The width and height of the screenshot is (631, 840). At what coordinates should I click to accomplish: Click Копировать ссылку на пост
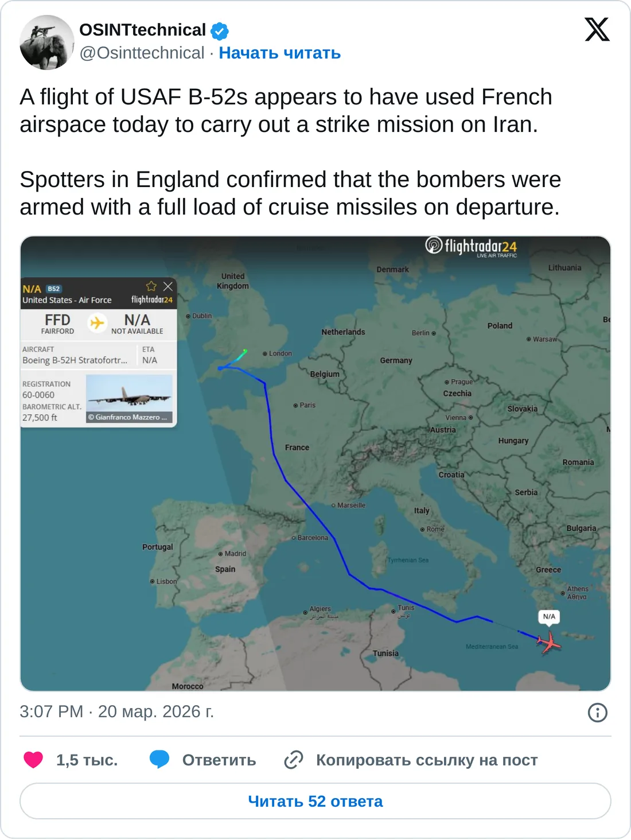[426, 760]
